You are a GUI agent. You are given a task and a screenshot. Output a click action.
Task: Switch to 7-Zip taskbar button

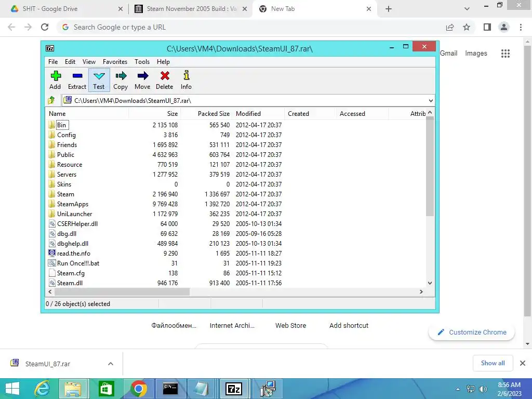point(234,389)
